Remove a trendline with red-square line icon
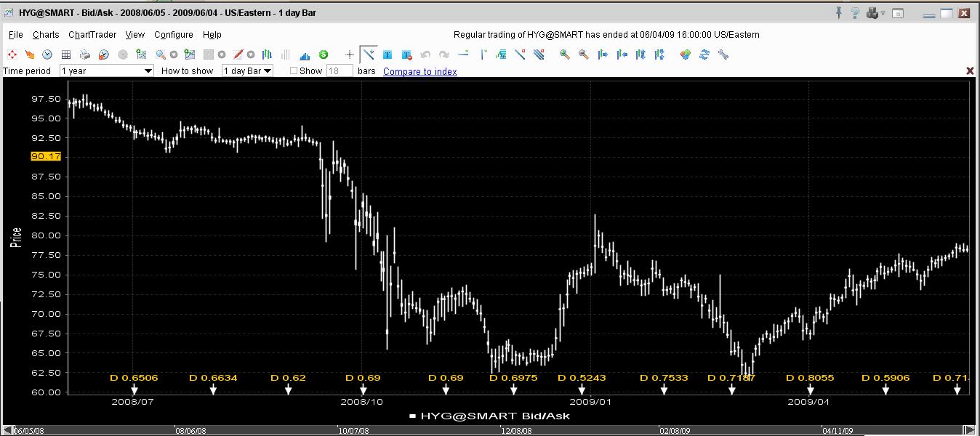Viewport: 980px width, 436px height. point(520,54)
